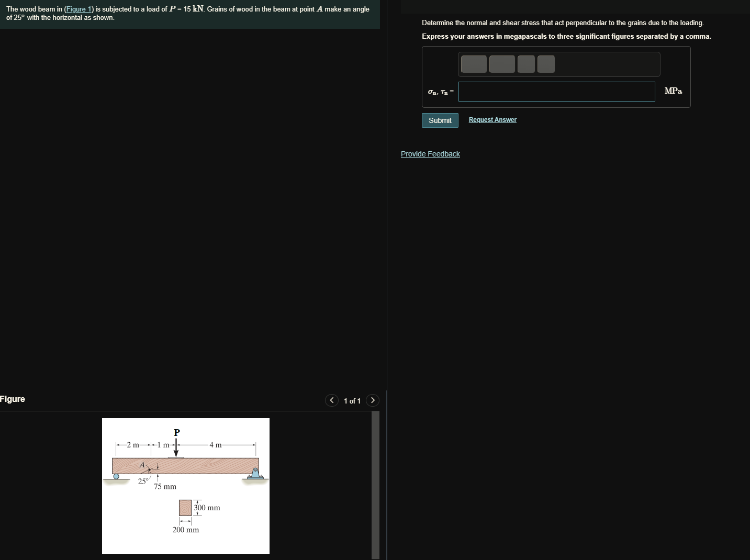Viewport: 750px width, 560px height.
Task: Go to the next figure arrow
Action: (x=373, y=400)
